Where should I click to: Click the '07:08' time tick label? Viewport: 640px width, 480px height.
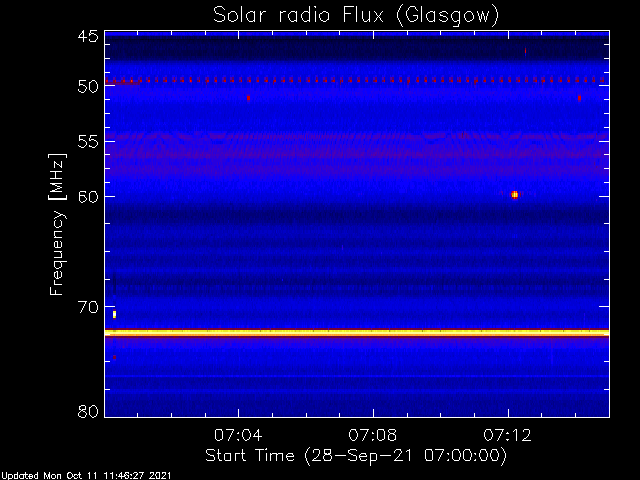click(373, 435)
